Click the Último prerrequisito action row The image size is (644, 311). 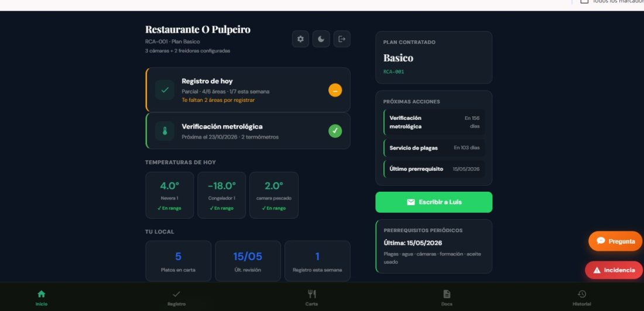pos(434,169)
